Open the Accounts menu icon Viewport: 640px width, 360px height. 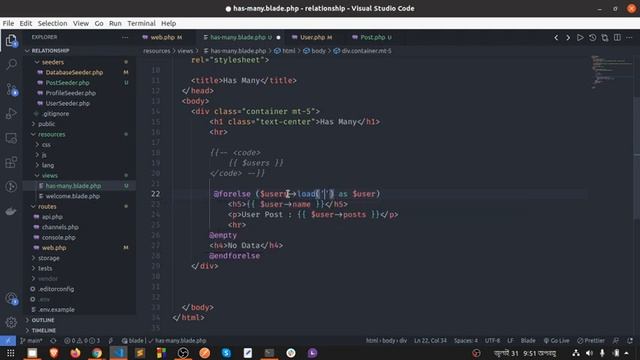[11, 298]
